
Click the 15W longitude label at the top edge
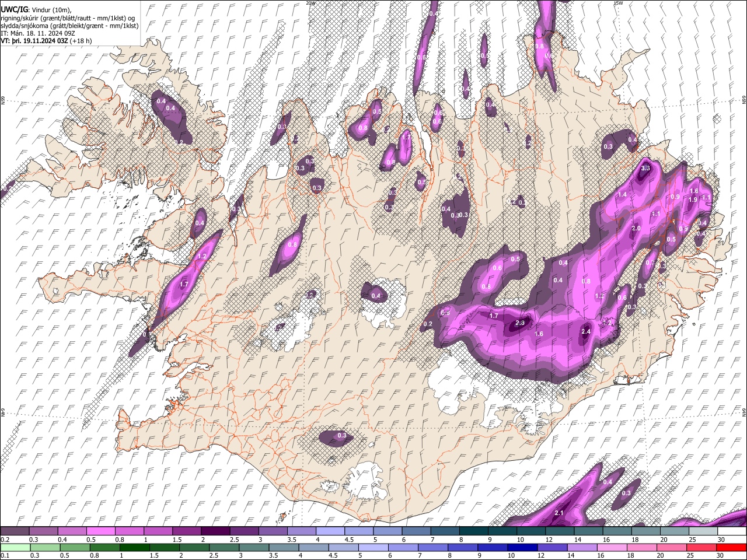coord(618,3)
